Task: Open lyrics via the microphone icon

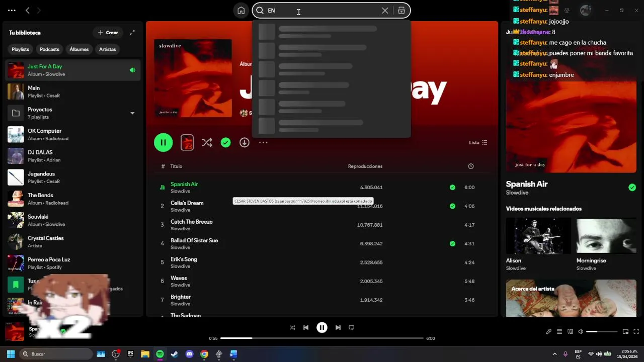Action: pyautogui.click(x=549, y=331)
